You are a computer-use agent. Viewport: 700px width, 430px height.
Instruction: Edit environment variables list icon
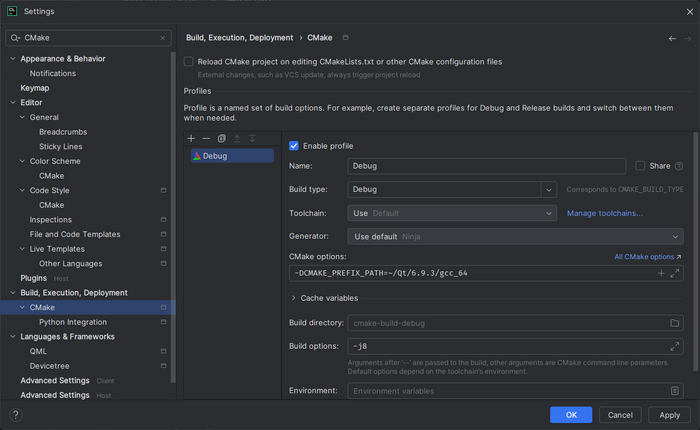pos(675,391)
